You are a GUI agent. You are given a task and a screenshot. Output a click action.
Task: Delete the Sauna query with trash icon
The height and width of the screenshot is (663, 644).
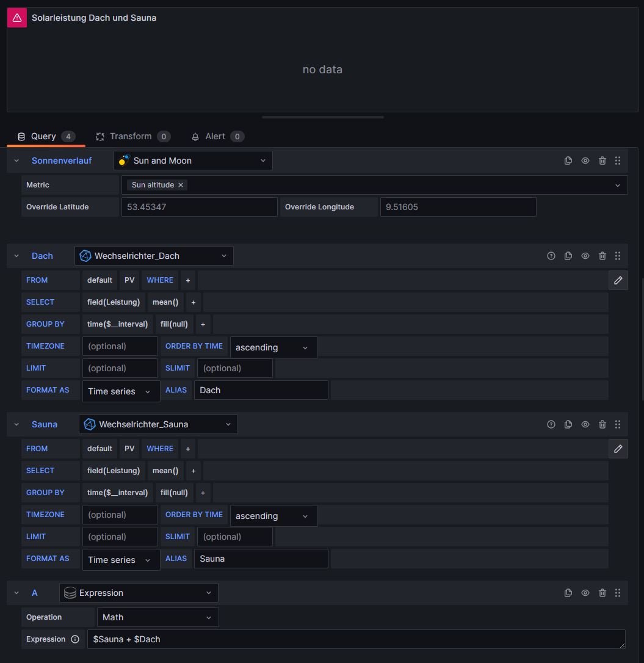[602, 424]
